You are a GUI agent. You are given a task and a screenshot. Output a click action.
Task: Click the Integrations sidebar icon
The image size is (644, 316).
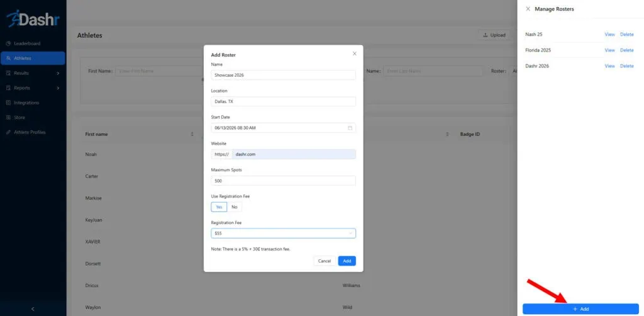[x=8, y=103]
